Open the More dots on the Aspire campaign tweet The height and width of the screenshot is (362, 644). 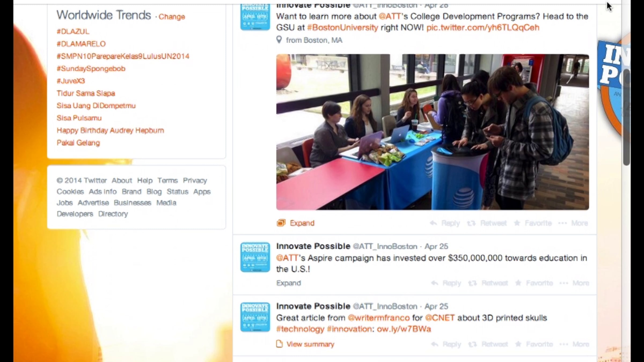tap(563, 283)
